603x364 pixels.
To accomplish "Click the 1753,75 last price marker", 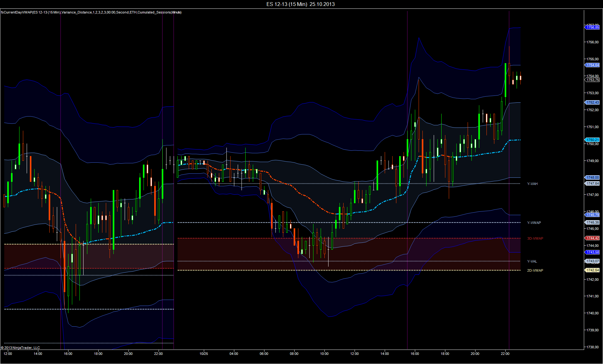I will pos(592,80).
